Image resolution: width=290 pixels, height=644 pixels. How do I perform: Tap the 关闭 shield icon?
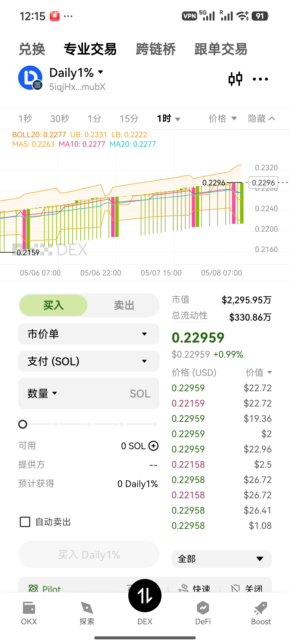pyautogui.click(x=235, y=588)
